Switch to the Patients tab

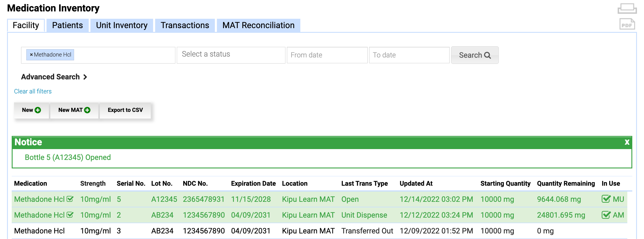click(67, 25)
